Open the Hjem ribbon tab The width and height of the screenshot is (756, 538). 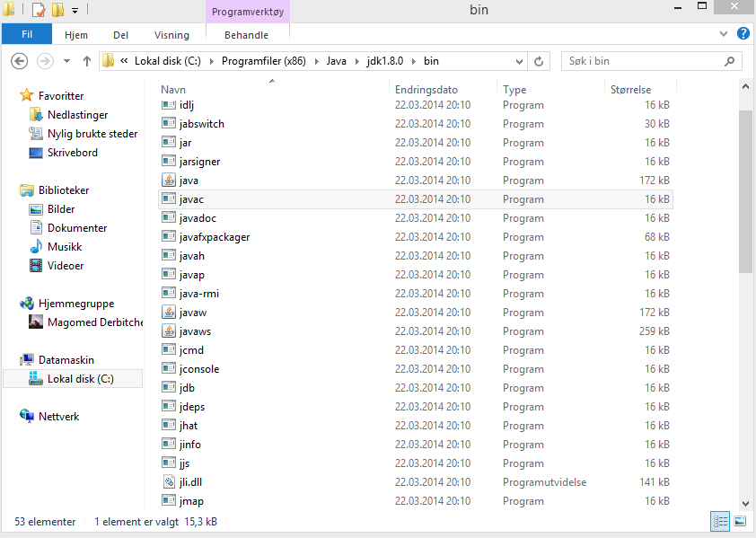[76, 35]
